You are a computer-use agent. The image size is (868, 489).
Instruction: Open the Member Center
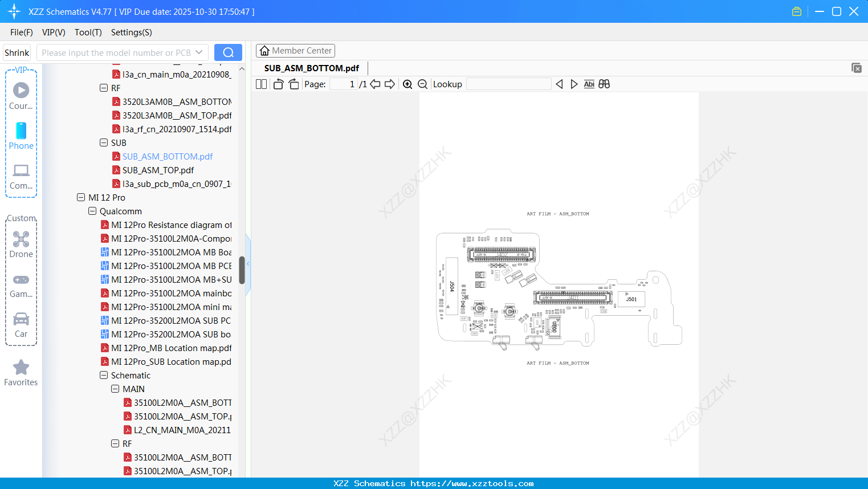click(295, 50)
